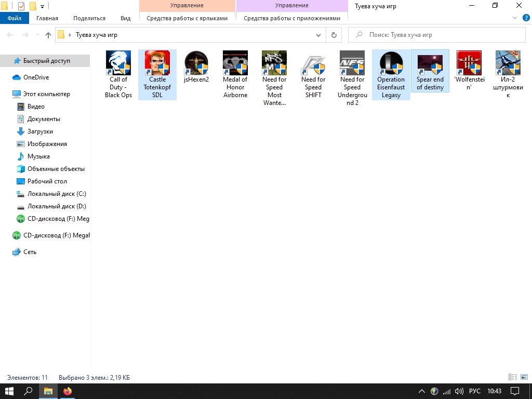
Task: Click the Туева хуча игр address path
Action: (x=96, y=35)
